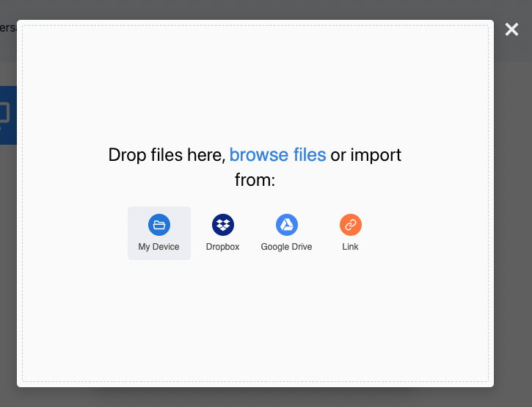The image size is (532, 407).
Task: Click the Dropbox text label
Action: (222, 247)
